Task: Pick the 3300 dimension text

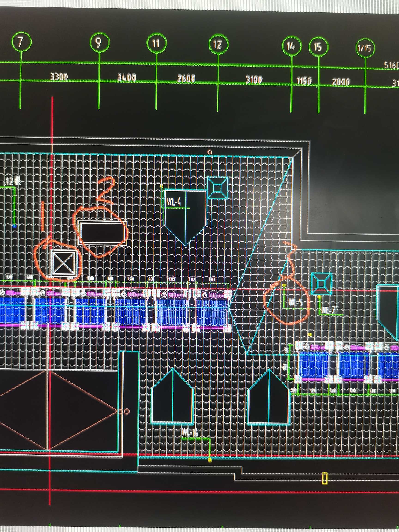Action: [59, 77]
